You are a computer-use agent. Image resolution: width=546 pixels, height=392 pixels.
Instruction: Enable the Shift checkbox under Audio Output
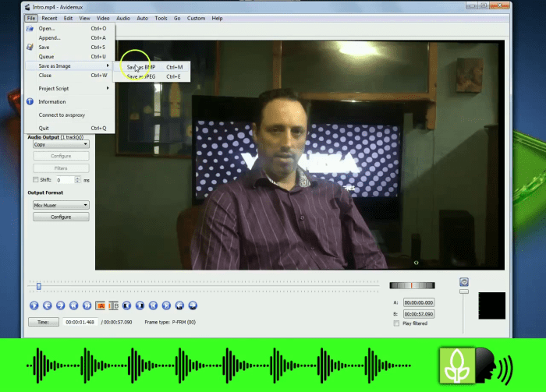[35, 180]
